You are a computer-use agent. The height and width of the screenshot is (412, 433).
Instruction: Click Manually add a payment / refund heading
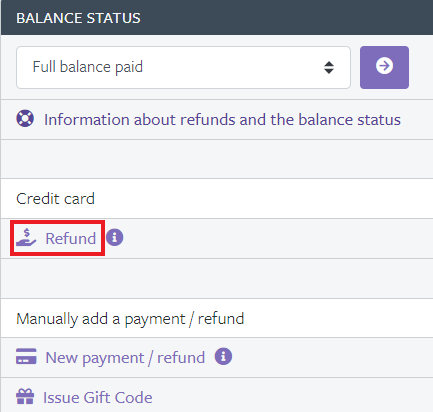(130, 319)
